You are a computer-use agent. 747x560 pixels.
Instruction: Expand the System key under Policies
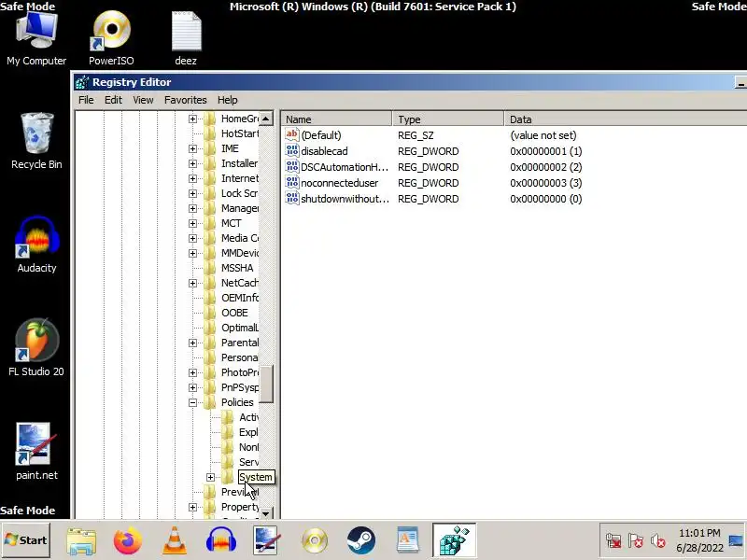pos(211,477)
